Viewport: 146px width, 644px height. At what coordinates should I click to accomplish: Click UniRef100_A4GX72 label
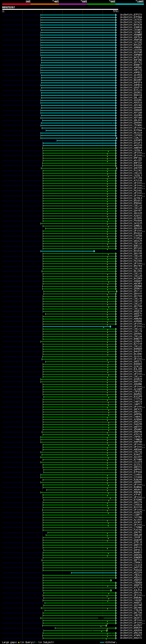131,638
